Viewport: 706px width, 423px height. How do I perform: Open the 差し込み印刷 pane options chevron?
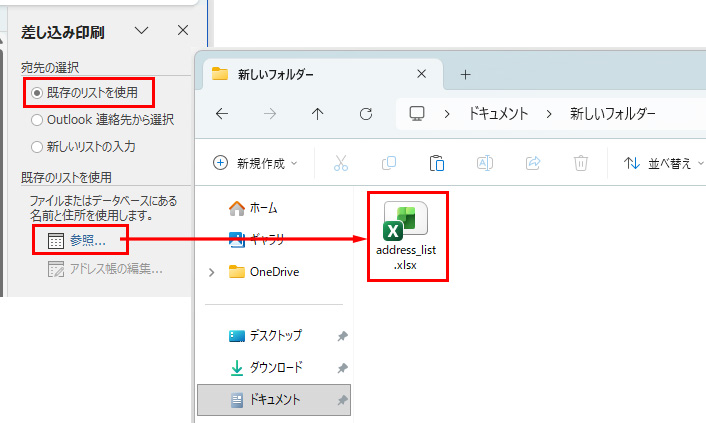[x=142, y=32]
